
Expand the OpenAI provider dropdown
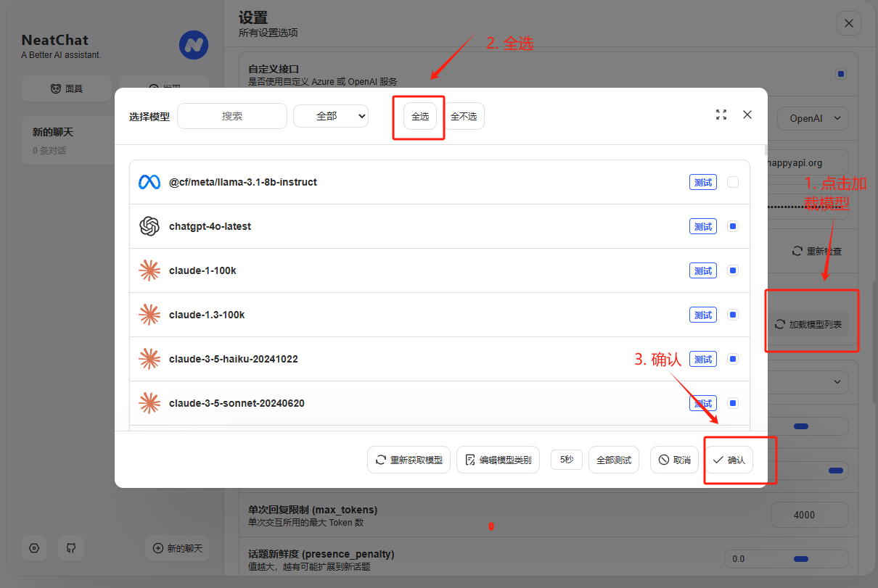(x=813, y=118)
